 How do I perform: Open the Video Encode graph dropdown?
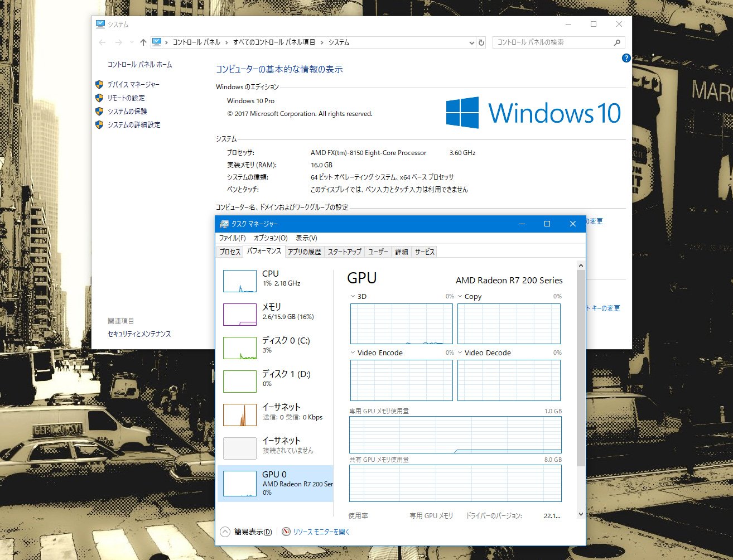pos(353,353)
